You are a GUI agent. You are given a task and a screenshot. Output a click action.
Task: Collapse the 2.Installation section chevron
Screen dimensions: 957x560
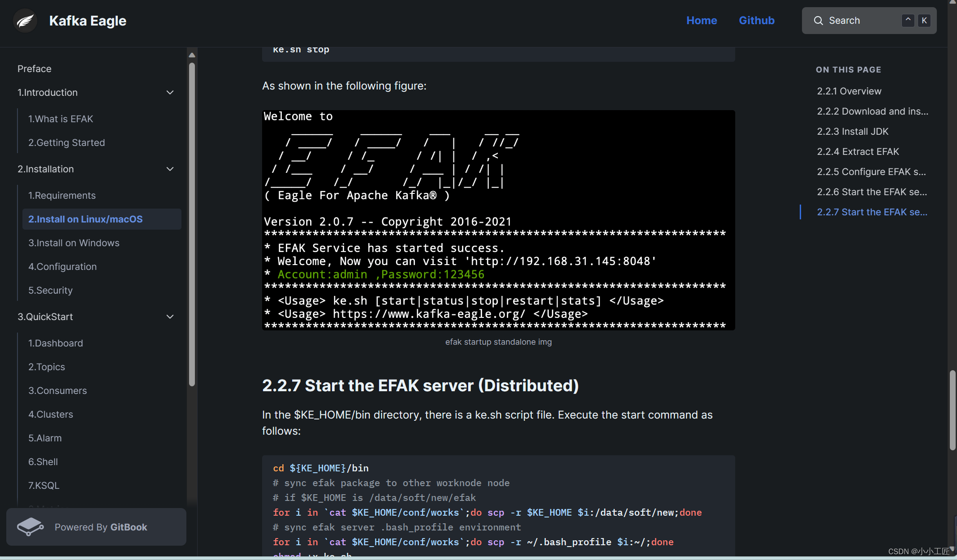point(170,169)
